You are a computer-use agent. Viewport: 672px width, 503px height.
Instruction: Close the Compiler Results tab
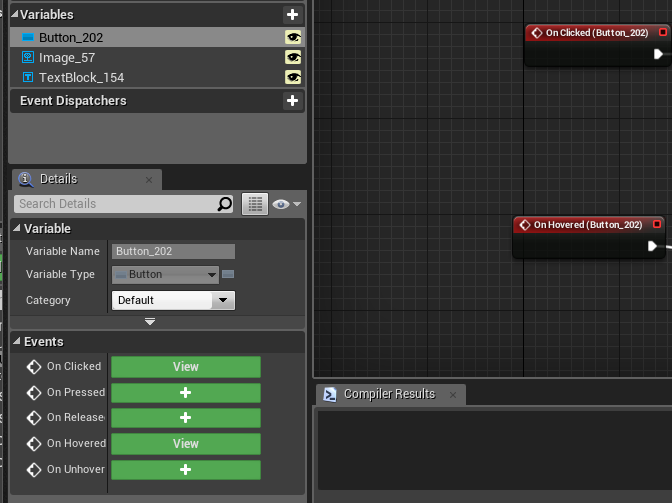click(453, 395)
